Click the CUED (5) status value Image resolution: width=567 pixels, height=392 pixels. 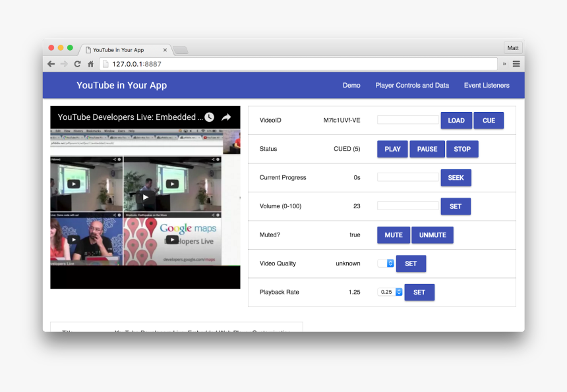[347, 149]
